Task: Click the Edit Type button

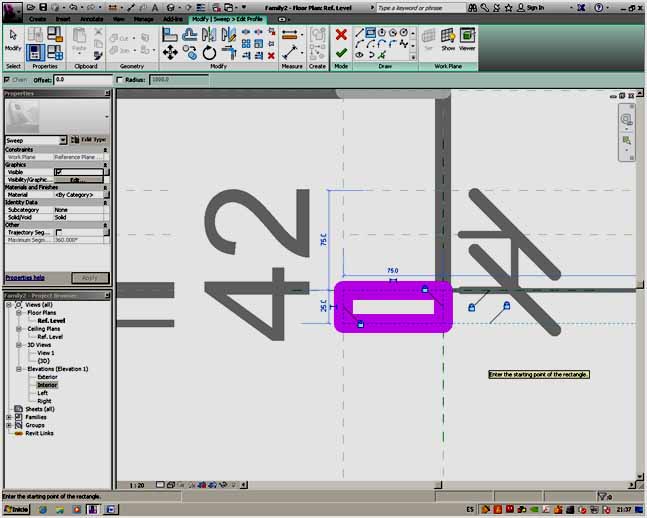Action: 92,140
